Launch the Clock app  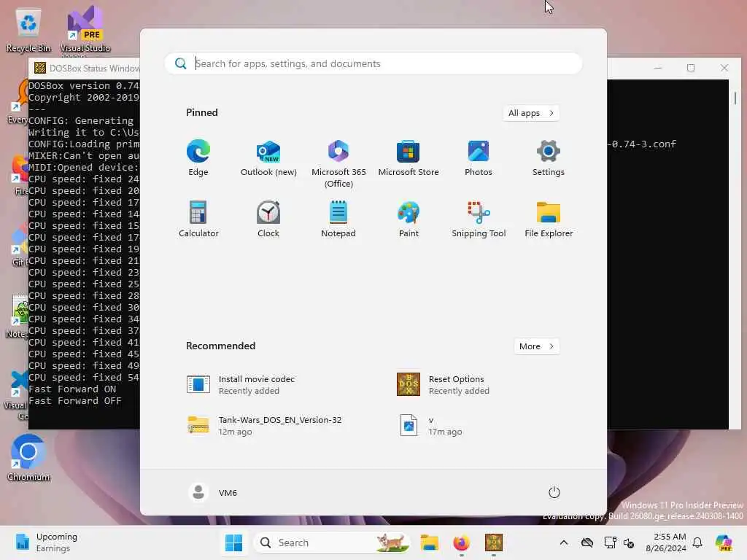pos(268,219)
